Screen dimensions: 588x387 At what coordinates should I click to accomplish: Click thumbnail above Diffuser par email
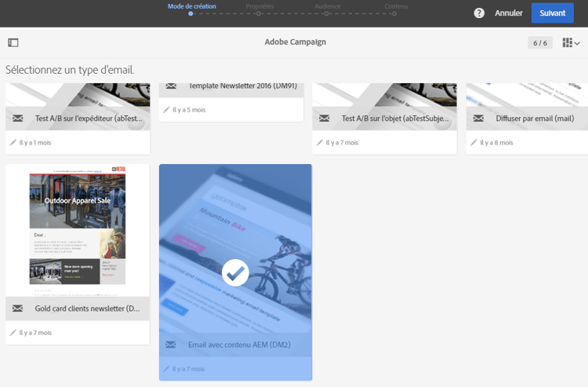pyautogui.click(x=527, y=95)
